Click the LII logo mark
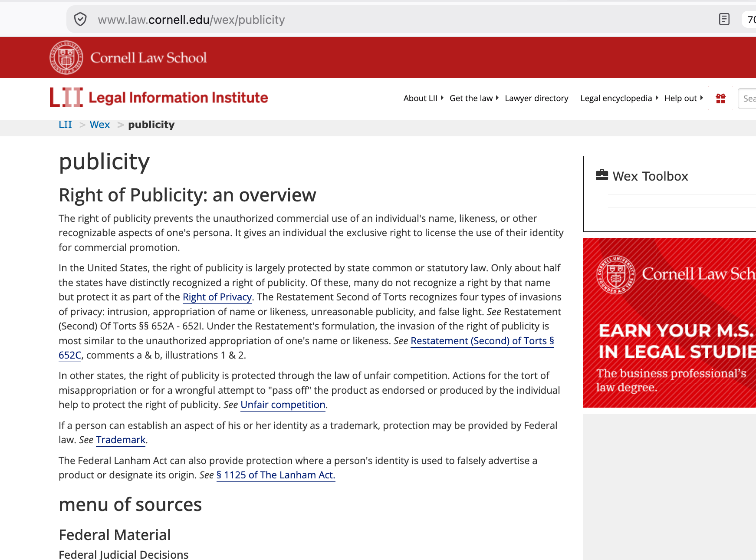Viewport: 756px width, 560px height. 66,97
